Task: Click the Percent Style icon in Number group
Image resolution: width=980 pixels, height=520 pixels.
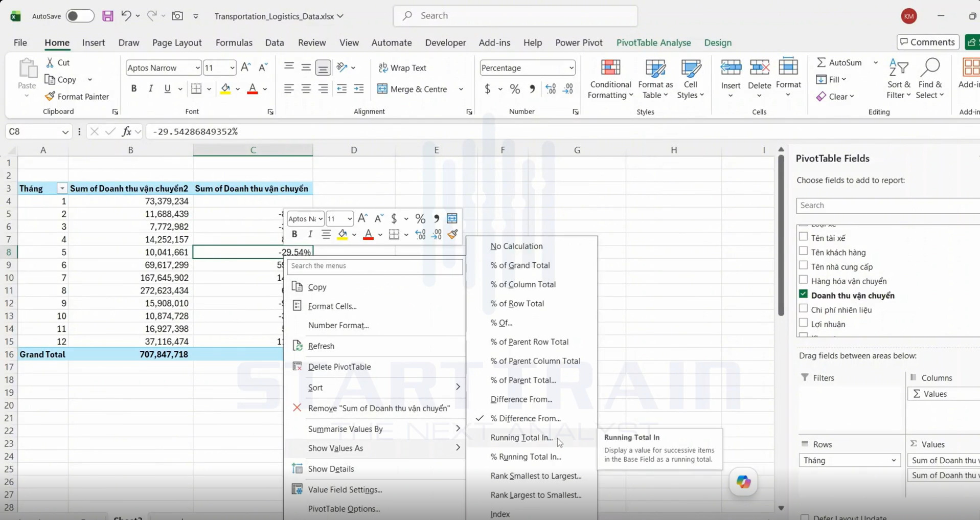Action: point(515,89)
